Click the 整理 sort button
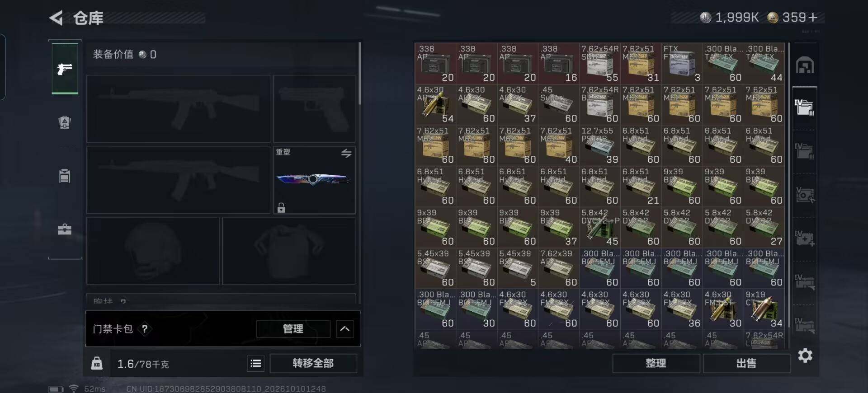Screen dimensions: 868x393 [x=656, y=363]
